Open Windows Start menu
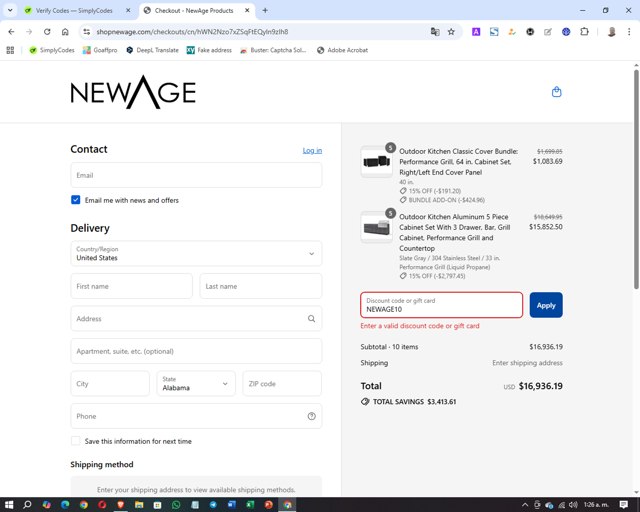The width and height of the screenshot is (640, 512). (x=9, y=505)
